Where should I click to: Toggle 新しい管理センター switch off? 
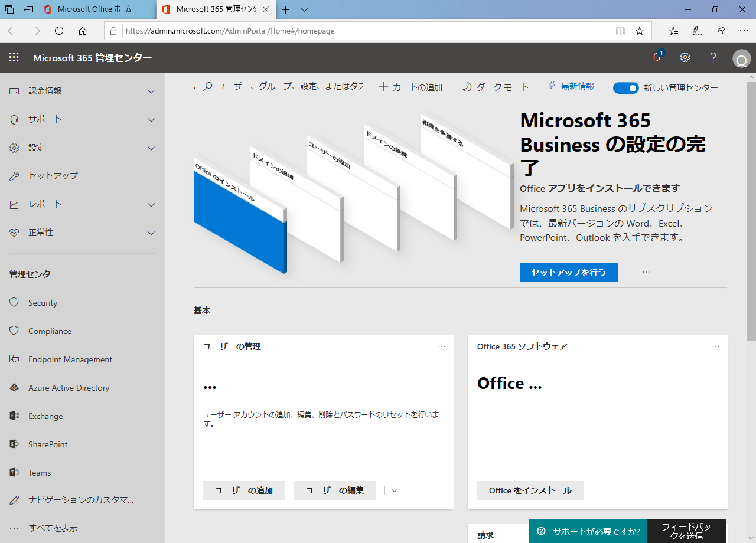point(626,88)
